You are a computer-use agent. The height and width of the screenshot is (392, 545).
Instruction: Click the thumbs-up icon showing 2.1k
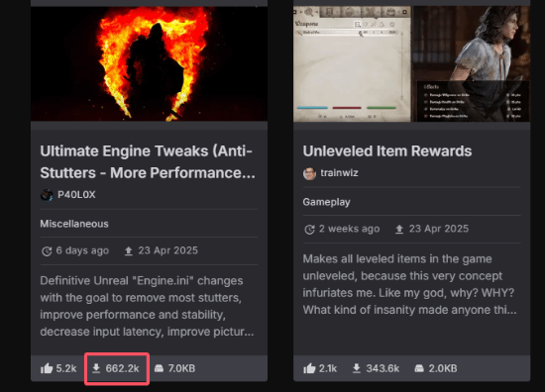click(x=309, y=368)
